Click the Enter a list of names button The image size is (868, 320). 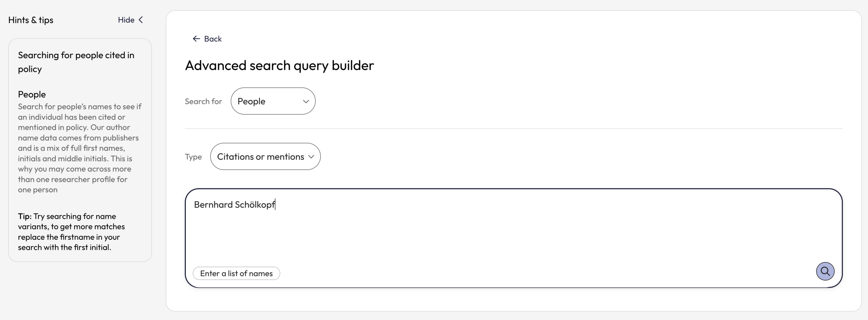point(236,273)
